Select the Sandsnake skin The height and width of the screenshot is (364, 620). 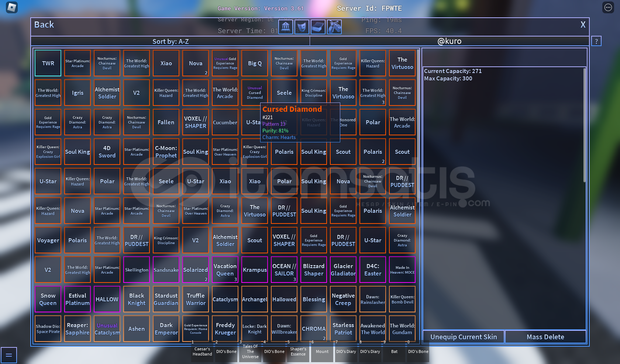pos(166,270)
